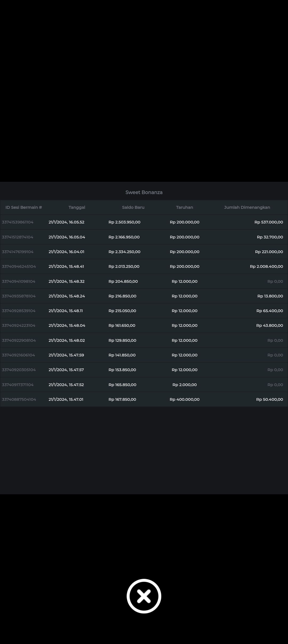The width and height of the screenshot is (288, 644).
Task: Select session ID 33740922908104
Action: coord(19,340)
